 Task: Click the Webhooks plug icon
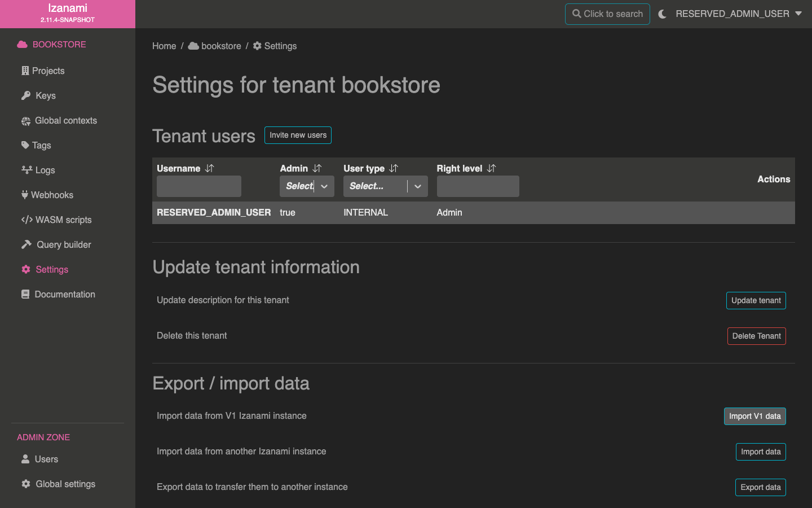(x=25, y=195)
